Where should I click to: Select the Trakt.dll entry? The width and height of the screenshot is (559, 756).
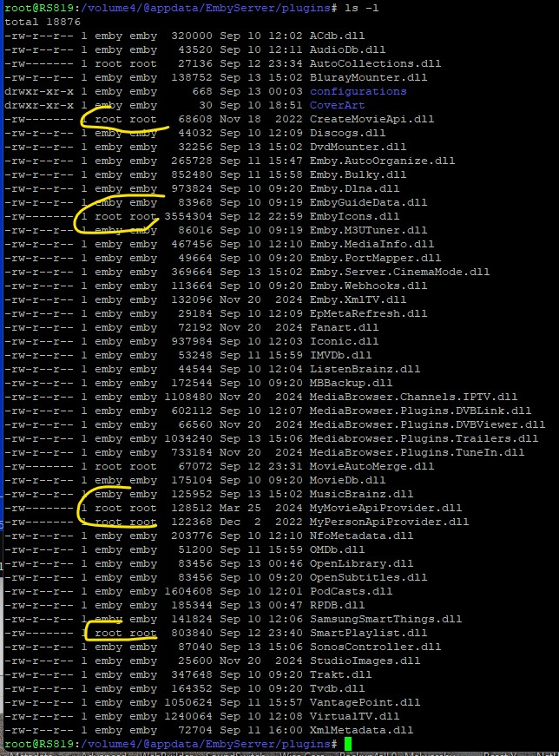(x=340, y=674)
